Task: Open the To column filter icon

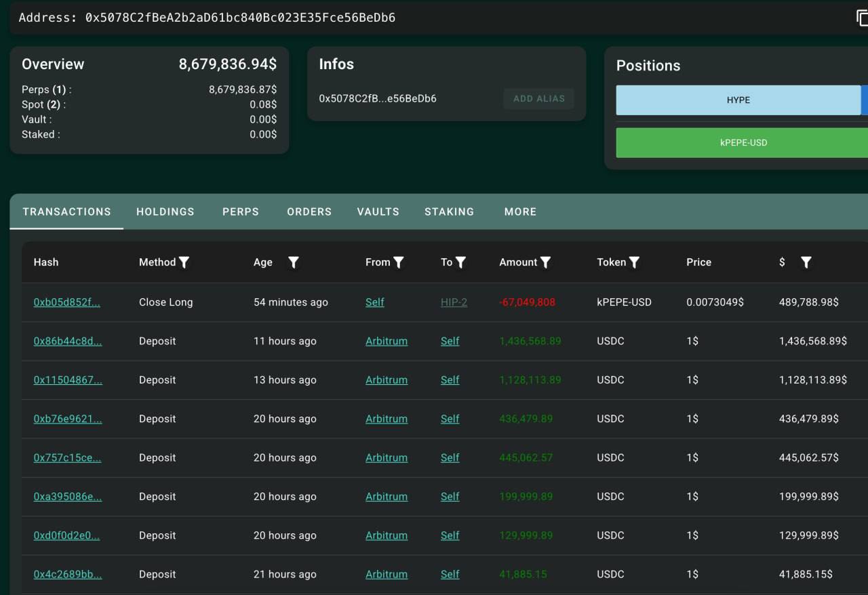Action: tap(460, 262)
